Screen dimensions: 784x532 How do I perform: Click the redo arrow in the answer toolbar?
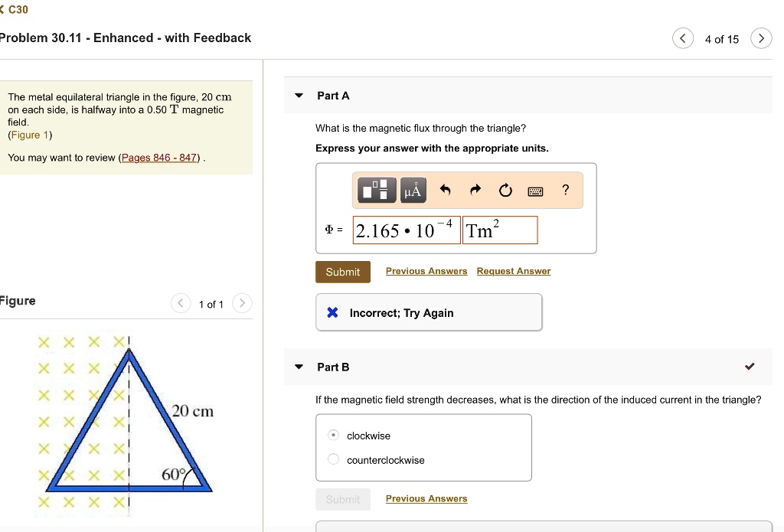475,190
